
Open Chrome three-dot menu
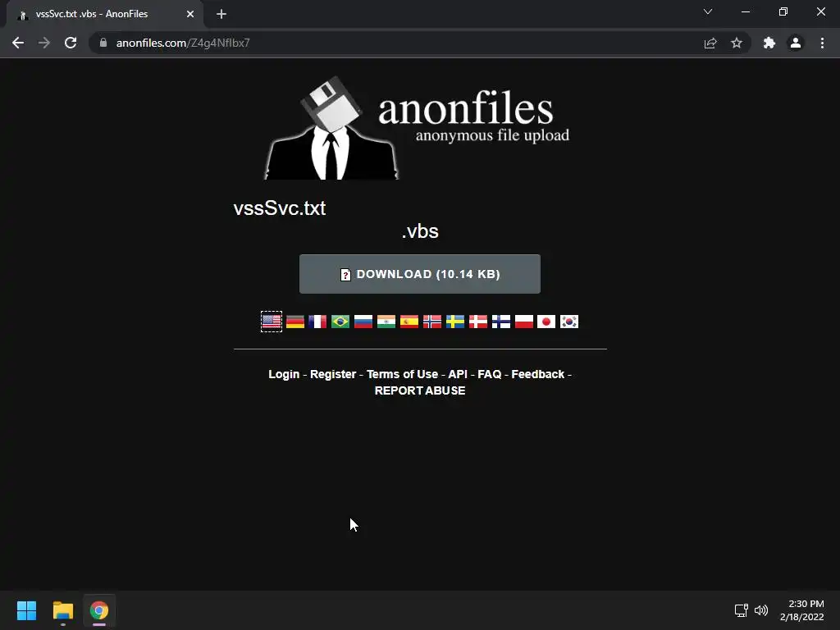coord(822,43)
